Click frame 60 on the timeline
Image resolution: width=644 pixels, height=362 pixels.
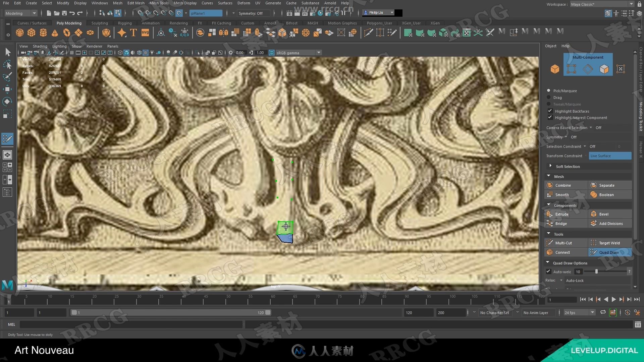pyautogui.click(x=273, y=300)
